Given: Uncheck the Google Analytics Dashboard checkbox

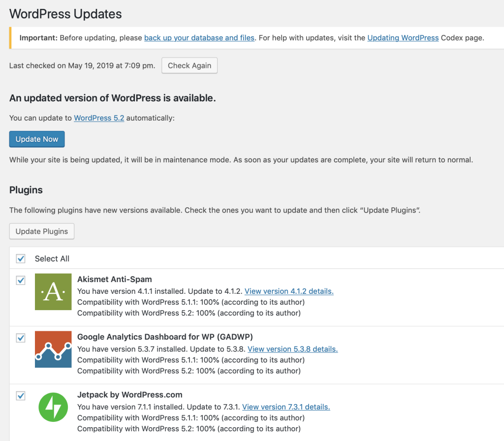Looking at the screenshot, I should coord(21,338).
